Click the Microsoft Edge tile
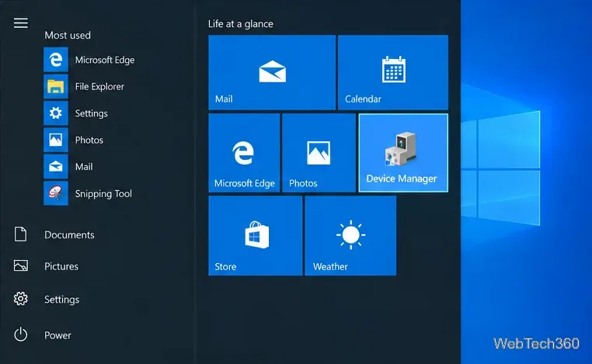 [x=244, y=153]
